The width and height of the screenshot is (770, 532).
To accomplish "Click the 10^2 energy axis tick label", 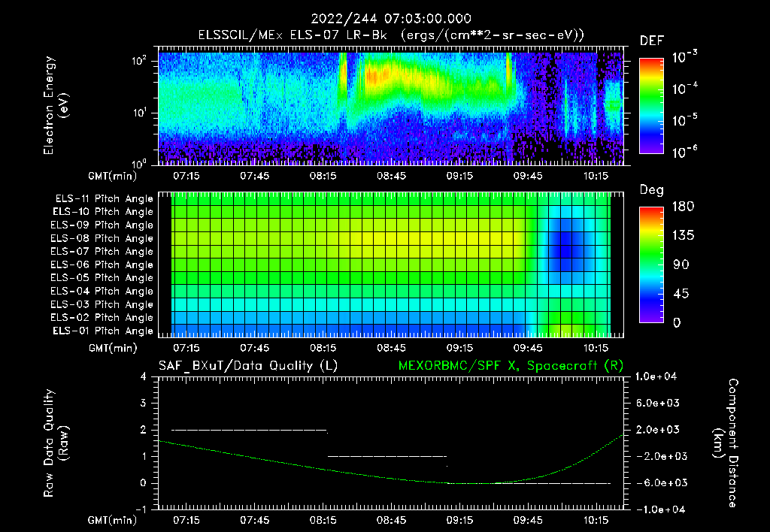I will pos(139,61).
